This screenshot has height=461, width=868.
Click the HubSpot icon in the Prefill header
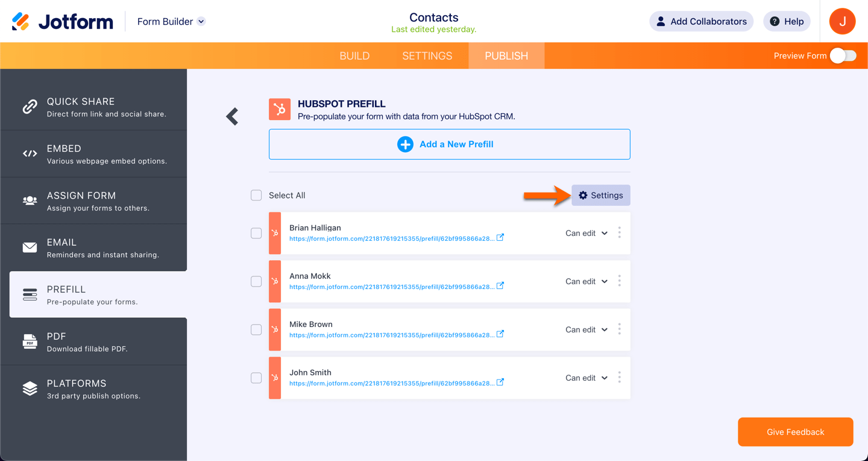pyautogui.click(x=280, y=109)
